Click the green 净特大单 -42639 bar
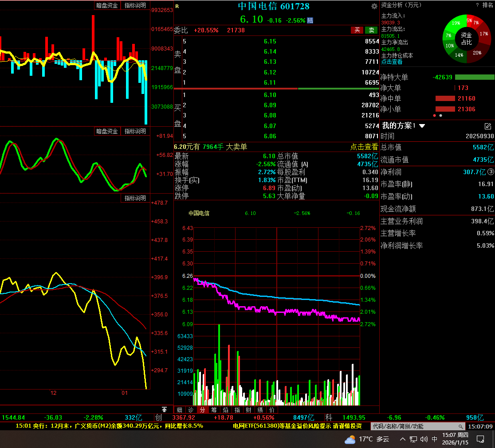This screenshot has width=495, height=448. 475,77
